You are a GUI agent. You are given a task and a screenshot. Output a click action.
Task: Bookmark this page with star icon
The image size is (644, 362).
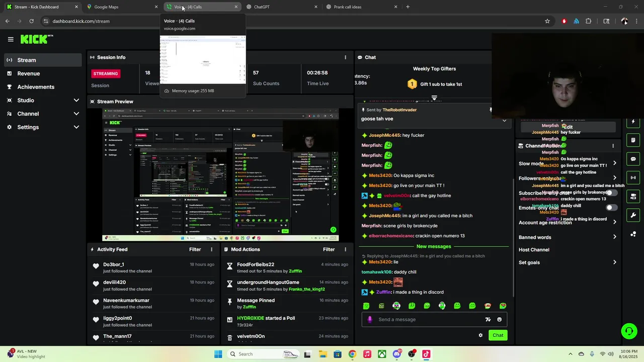pyautogui.click(x=547, y=21)
